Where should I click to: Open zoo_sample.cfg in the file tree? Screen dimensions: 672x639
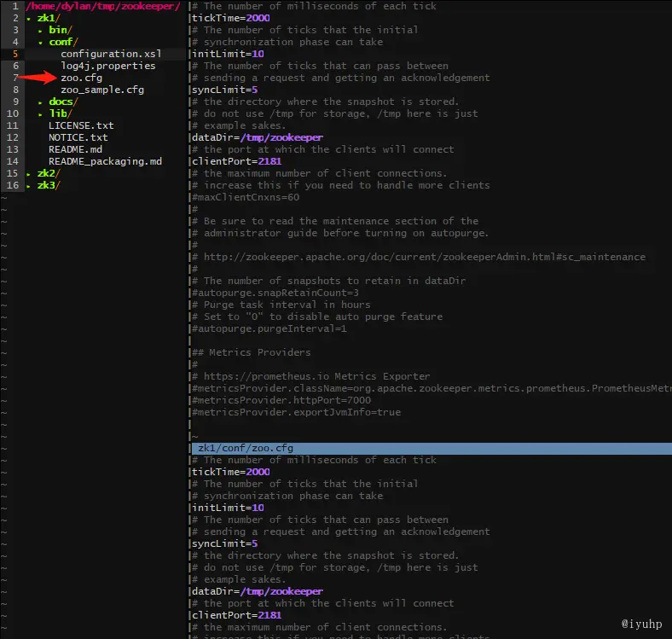tap(102, 90)
